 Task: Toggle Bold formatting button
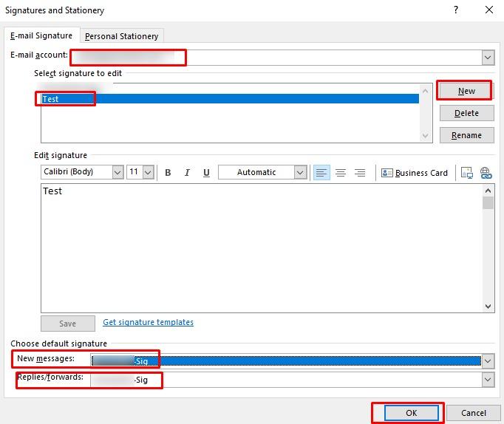pyautogui.click(x=168, y=173)
